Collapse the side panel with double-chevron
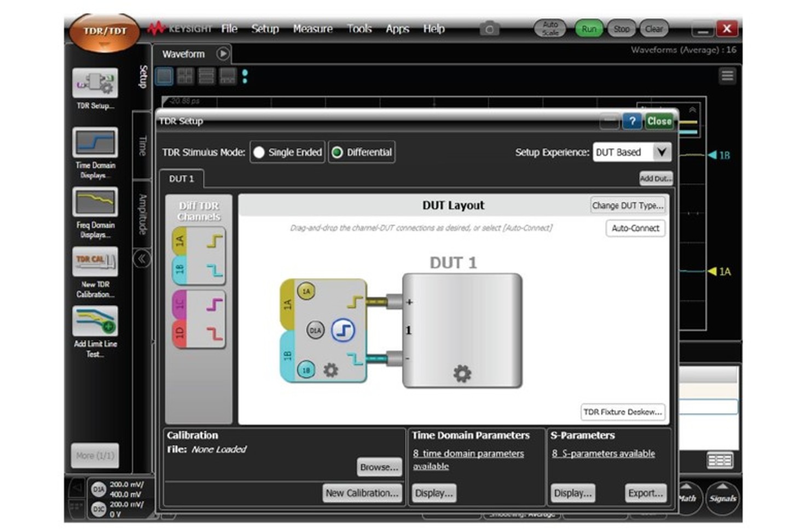 coord(142,258)
